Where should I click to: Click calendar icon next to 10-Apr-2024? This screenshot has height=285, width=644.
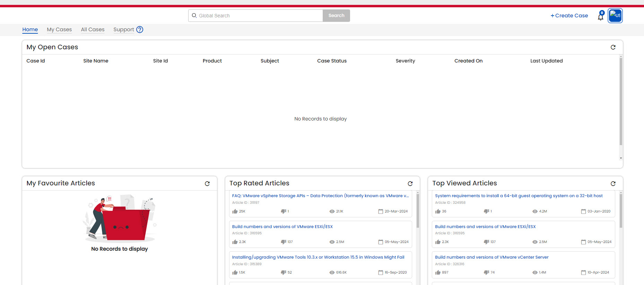pyautogui.click(x=583, y=273)
